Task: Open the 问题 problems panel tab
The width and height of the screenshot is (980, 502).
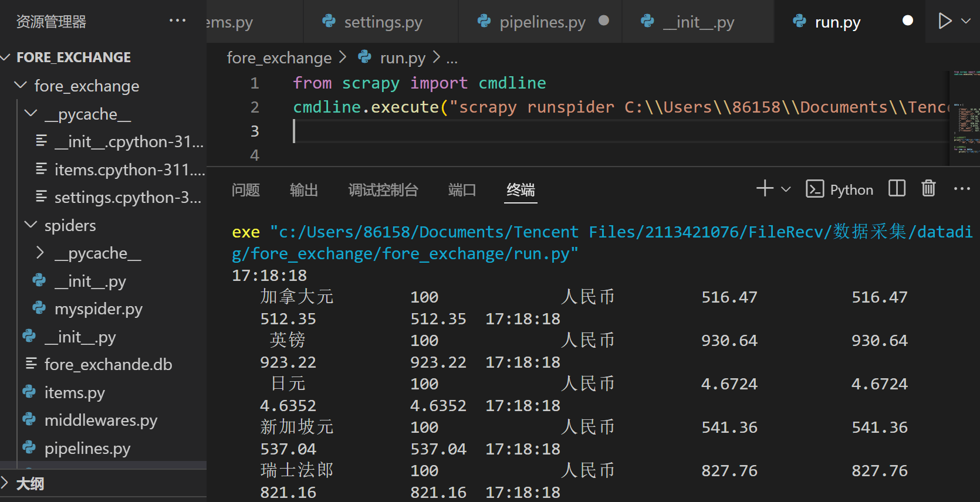Action: tap(245, 190)
